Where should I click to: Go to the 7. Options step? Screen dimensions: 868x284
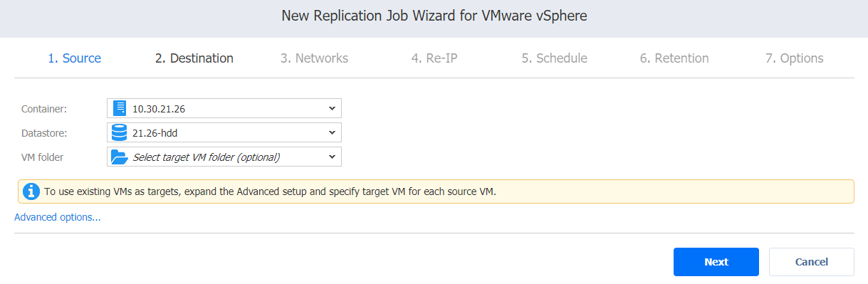pos(795,58)
